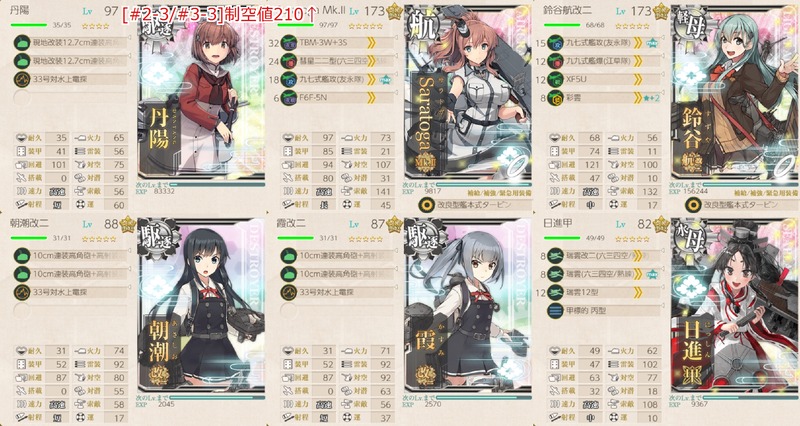Image resolution: width=800 pixels, height=426 pixels.
Task: Click the chevron next to 瑞雲12型
Action: pyautogui.click(x=638, y=292)
